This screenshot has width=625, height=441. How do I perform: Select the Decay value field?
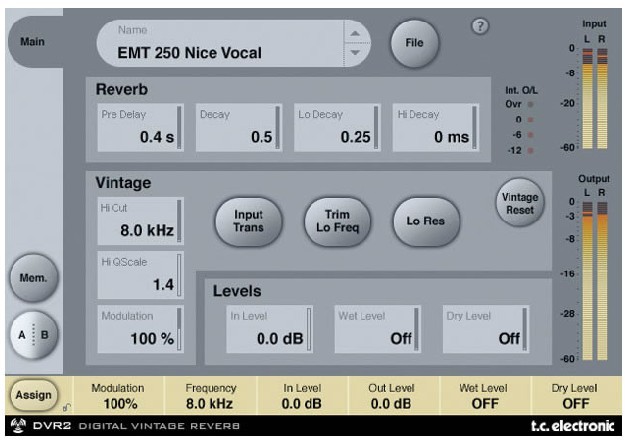(x=237, y=127)
